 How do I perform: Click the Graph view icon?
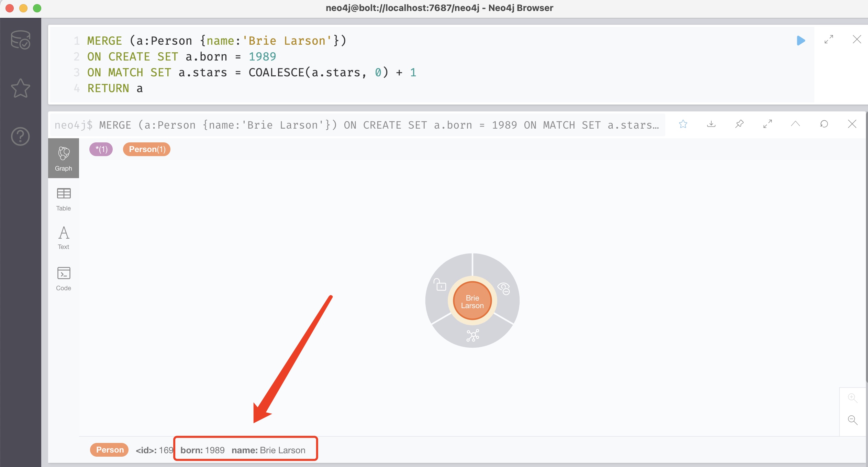pos(64,158)
